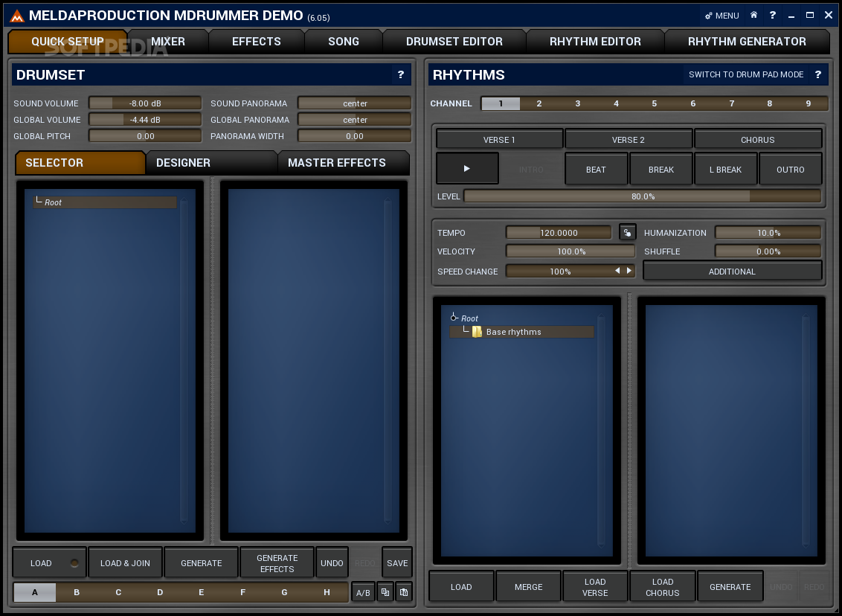Select preset slot F
842x616 pixels.
tap(242, 592)
